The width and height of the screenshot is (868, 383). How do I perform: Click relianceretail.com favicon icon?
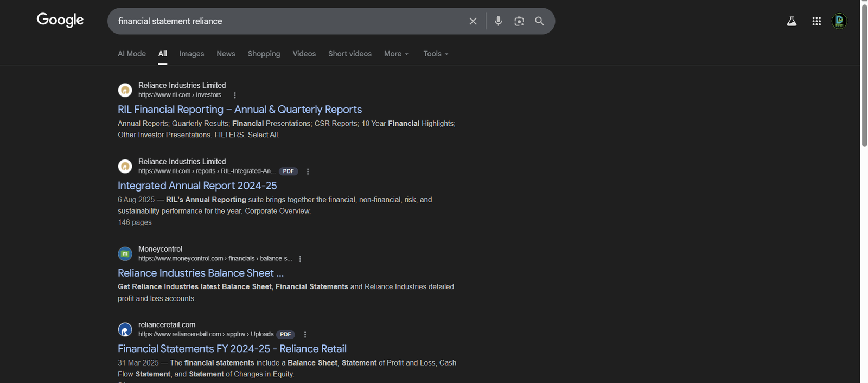pyautogui.click(x=125, y=329)
